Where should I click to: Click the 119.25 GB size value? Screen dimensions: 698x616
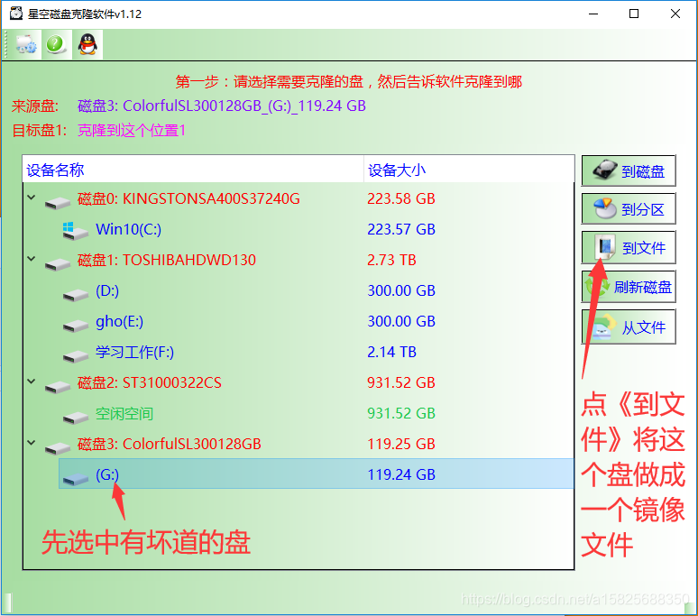click(401, 445)
